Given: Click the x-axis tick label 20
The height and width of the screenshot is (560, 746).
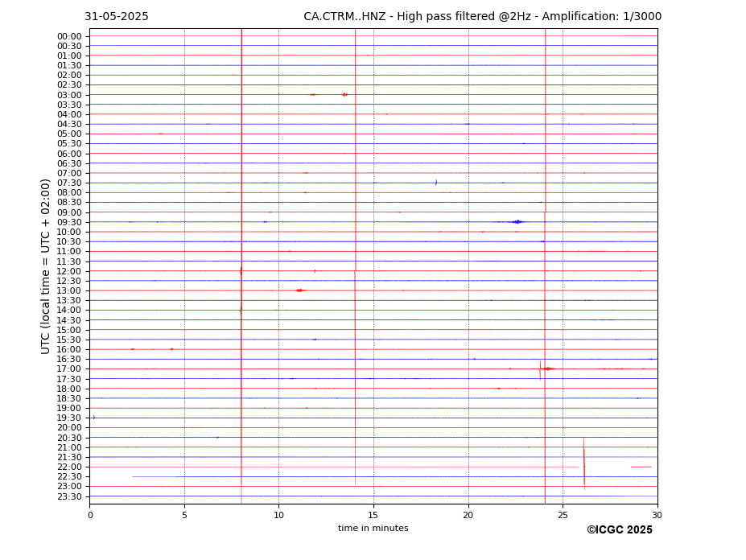Looking at the screenshot, I should (468, 515).
